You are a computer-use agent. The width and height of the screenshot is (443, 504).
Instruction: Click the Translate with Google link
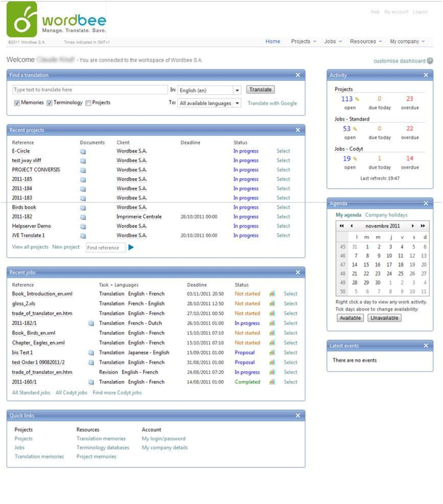(x=272, y=103)
